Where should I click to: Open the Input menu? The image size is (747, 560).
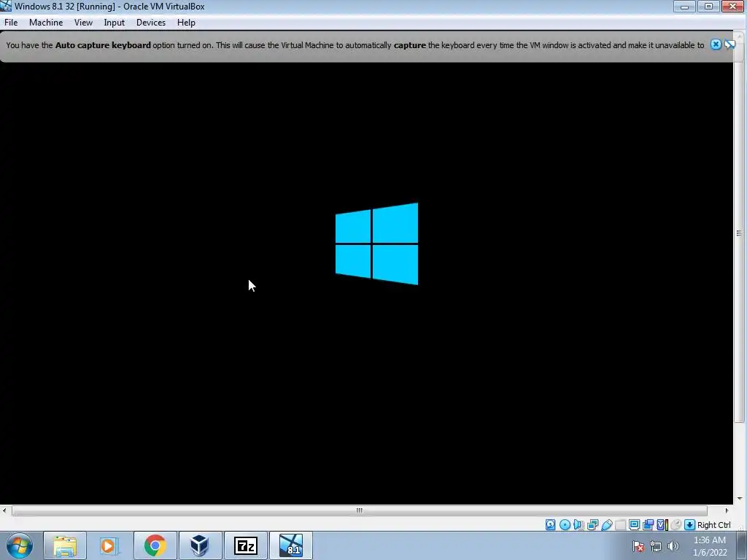click(x=114, y=23)
